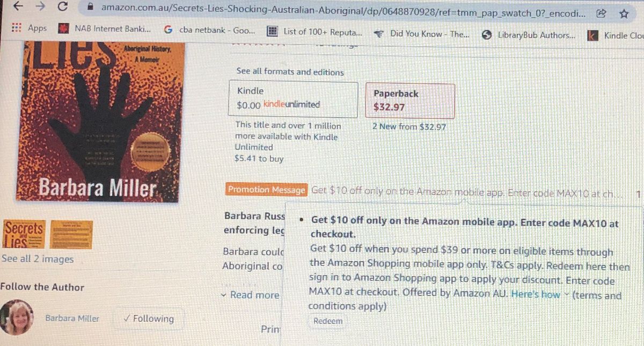Bookmark this page with the star icon
Screen dimensions: 644x346
pyautogui.click(x=624, y=13)
